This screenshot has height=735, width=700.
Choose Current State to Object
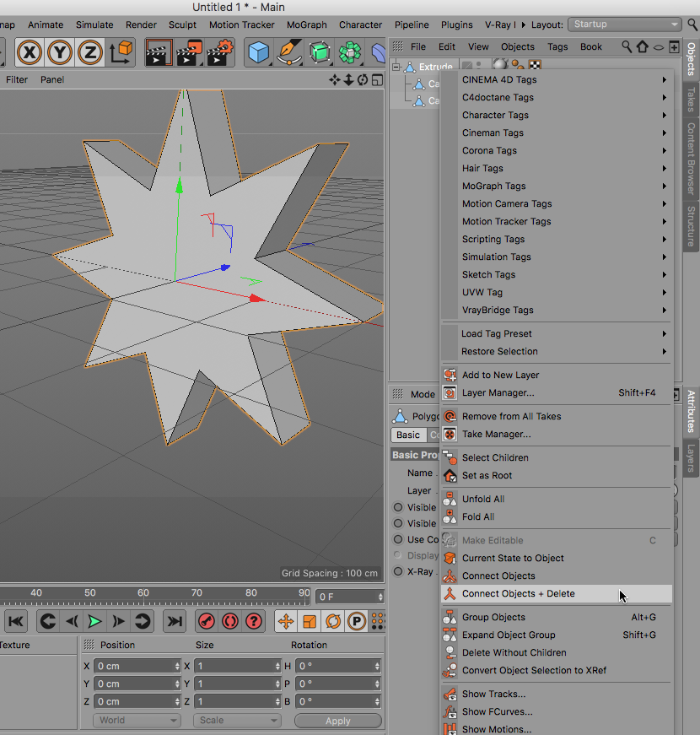(x=557, y=559)
